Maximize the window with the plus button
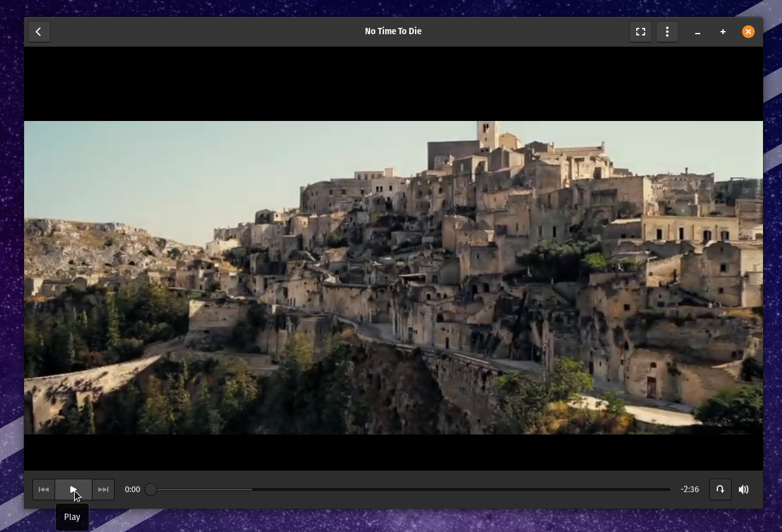Viewport: 782px width, 532px height. click(x=723, y=32)
